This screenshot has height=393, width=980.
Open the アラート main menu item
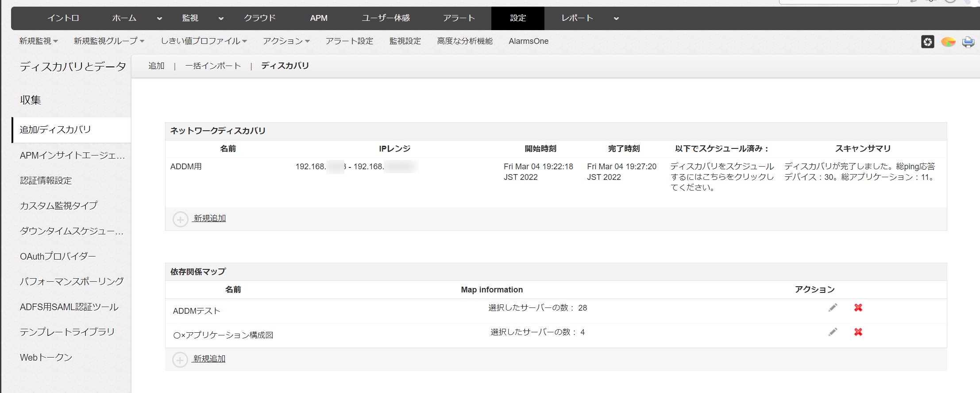pos(459,18)
